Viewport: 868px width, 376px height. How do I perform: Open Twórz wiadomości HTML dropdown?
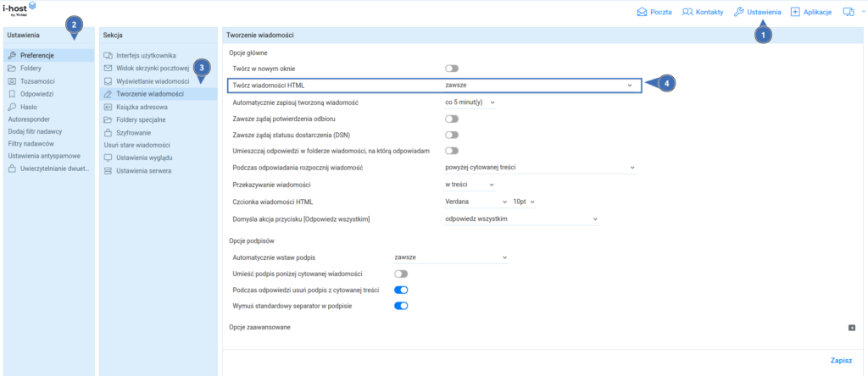click(x=539, y=86)
